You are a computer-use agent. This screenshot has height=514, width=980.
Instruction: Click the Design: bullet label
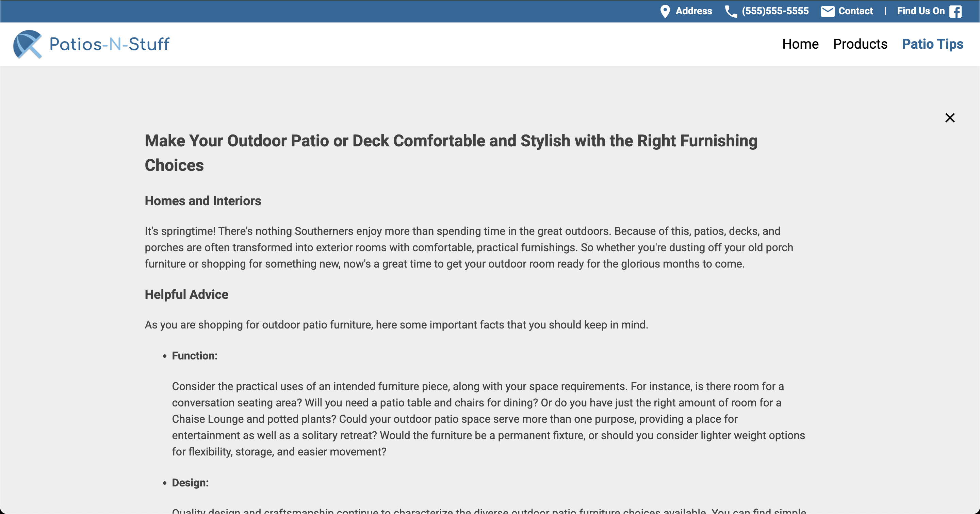190,482
